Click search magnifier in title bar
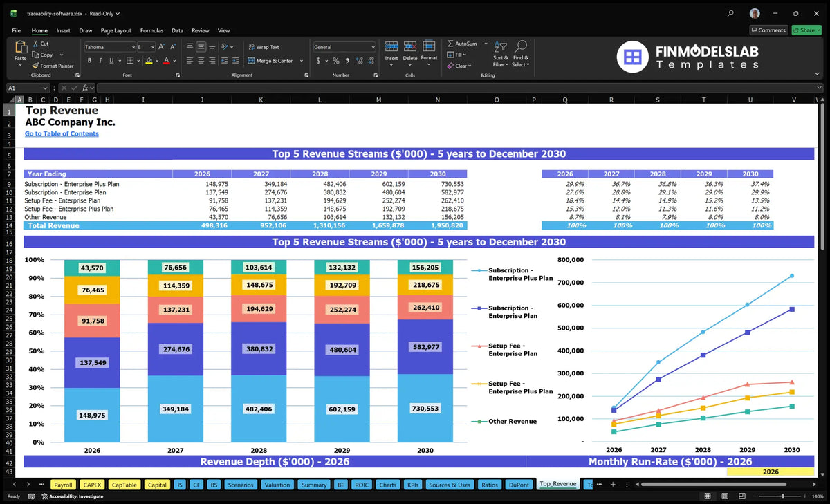The image size is (830, 504). click(x=731, y=13)
